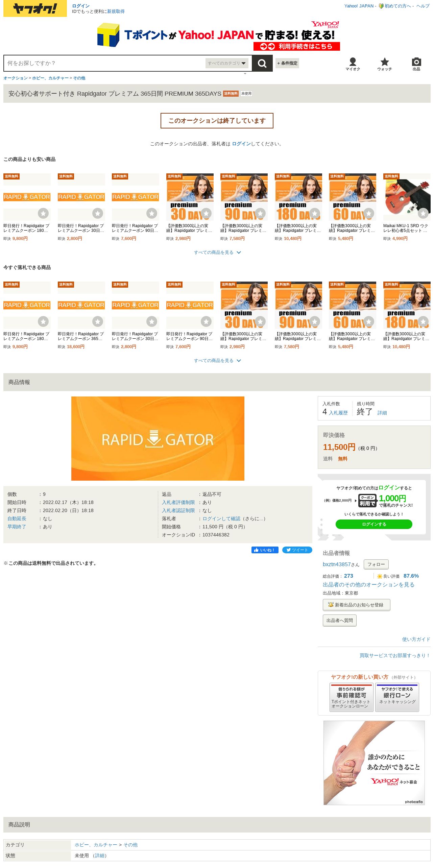Click ログインして確認 winner link
This screenshot has height=868, width=434.
pos(221,519)
